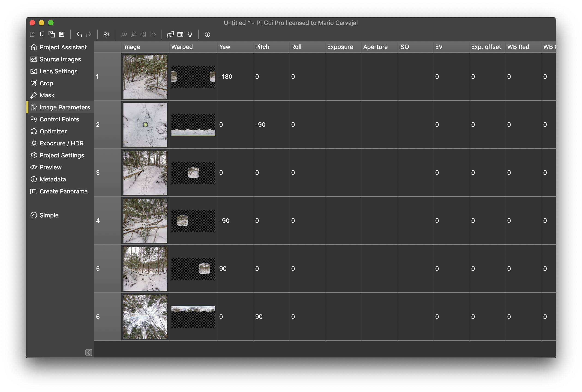This screenshot has height=392, width=582.
Task: Click the Exposure column header
Action: pos(343,47)
